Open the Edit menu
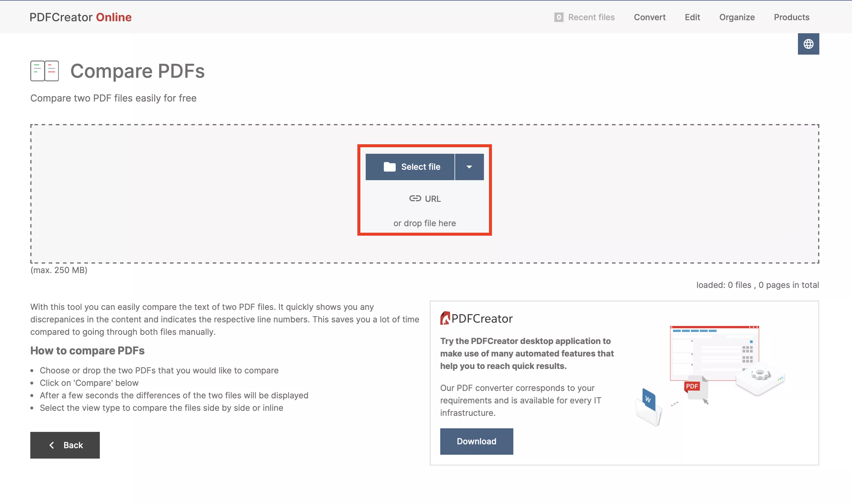This screenshot has width=852, height=504. [692, 17]
